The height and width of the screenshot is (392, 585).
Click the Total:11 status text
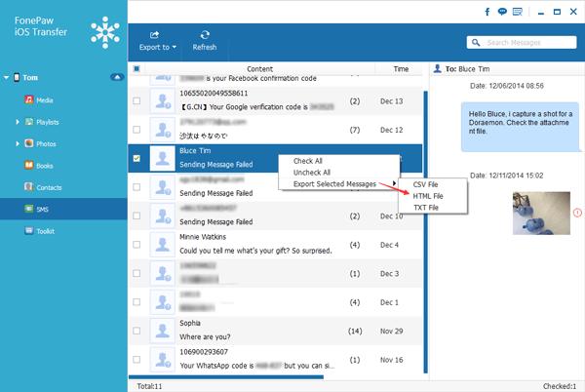point(149,386)
